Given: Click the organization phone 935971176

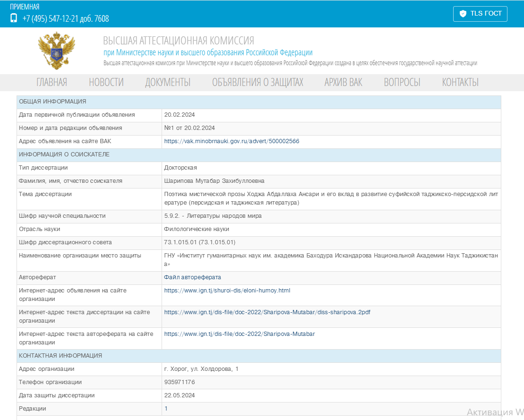Looking at the screenshot, I should coord(180,382).
